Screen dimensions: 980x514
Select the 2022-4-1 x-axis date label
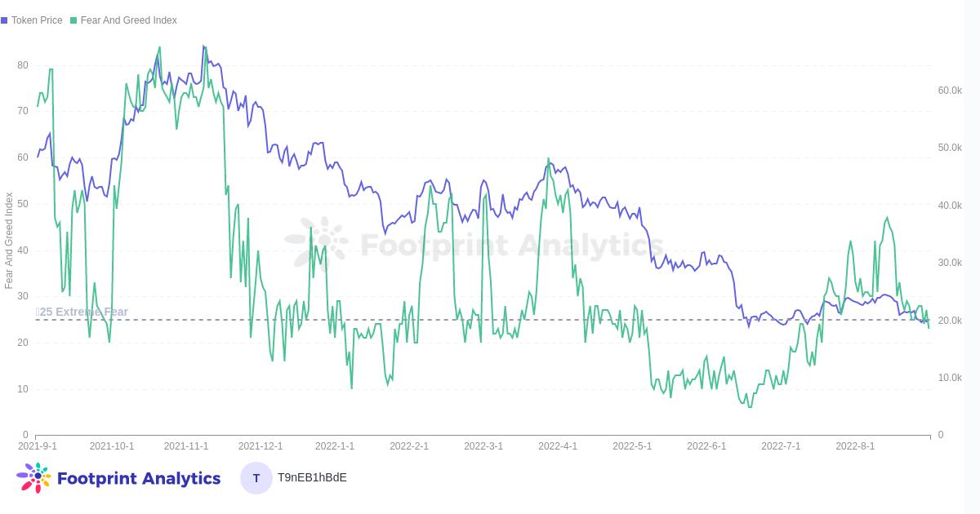pos(558,446)
